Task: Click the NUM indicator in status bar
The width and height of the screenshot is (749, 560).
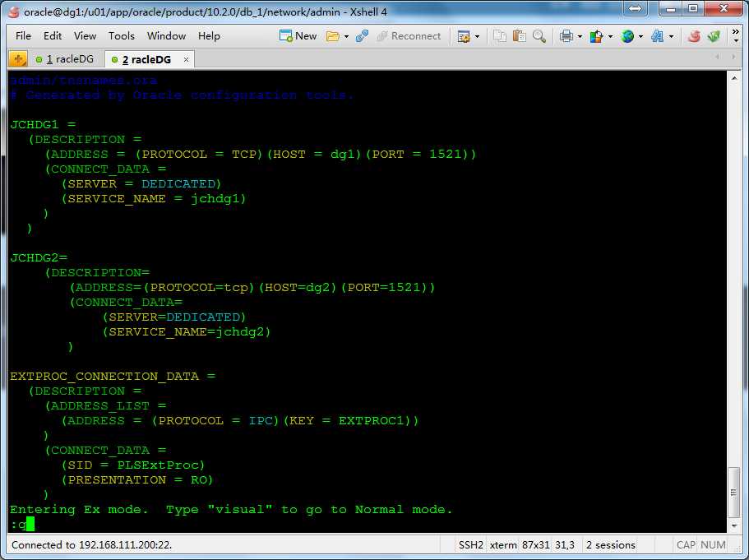Action: (713, 544)
